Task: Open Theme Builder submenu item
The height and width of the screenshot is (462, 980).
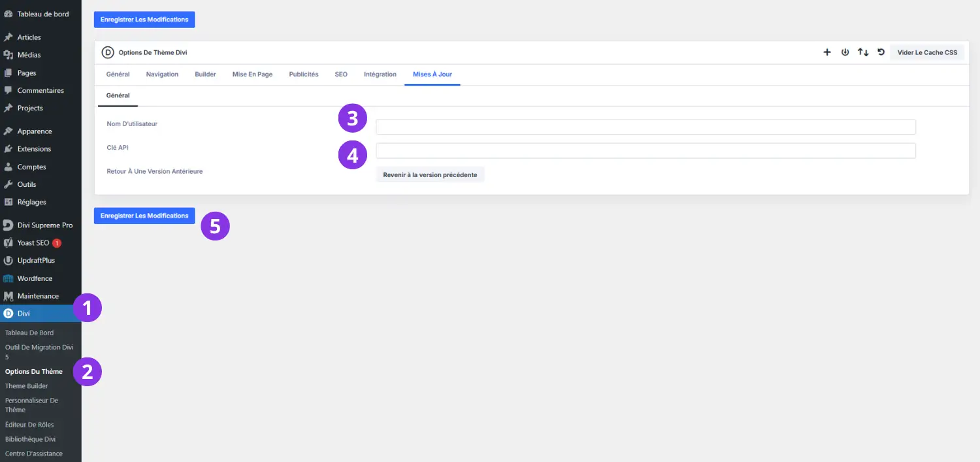Action: (26, 386)
